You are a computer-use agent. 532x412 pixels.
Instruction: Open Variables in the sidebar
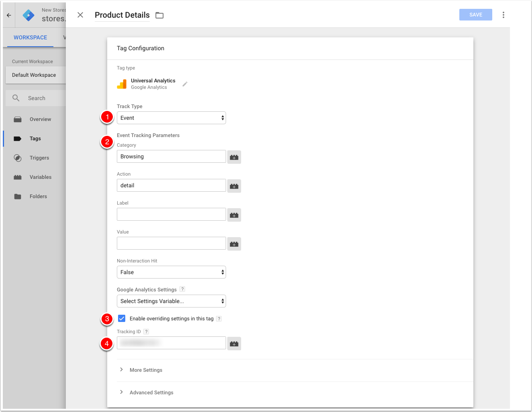(41, 177)
